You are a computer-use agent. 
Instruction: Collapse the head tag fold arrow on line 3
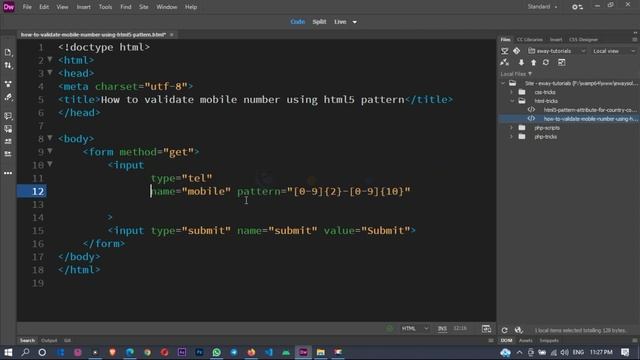coord(50,73)
